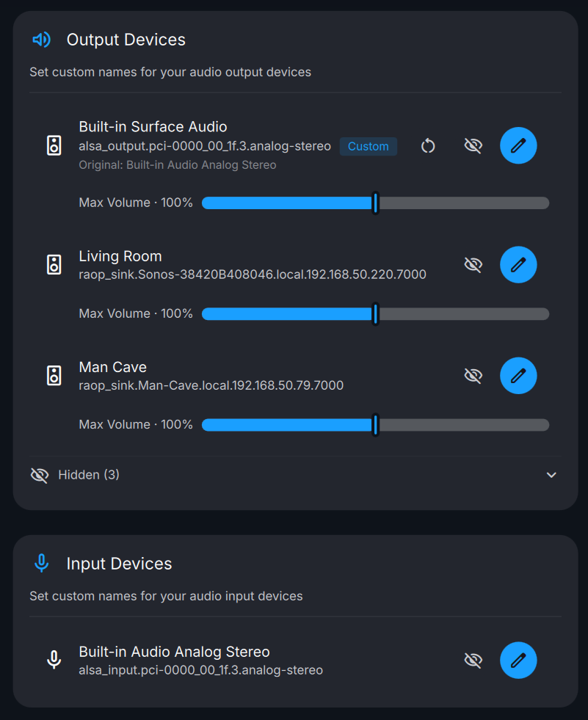Edit the name of Man Cave device
The height and width of the screenshot is (720, 588).
(x=518, y=375)
